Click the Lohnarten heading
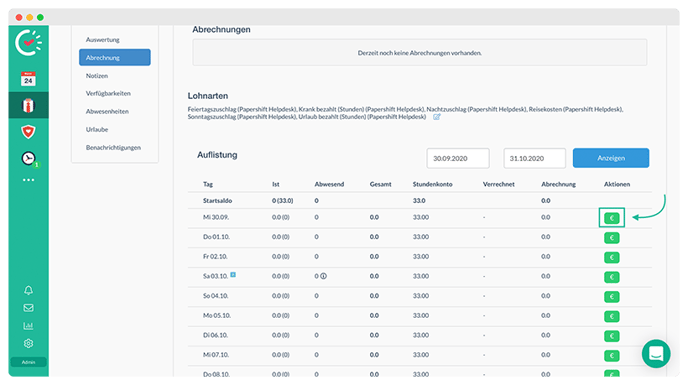Image resolution: width=688 pixels, height=385 pixels. (x=208, y=96)
